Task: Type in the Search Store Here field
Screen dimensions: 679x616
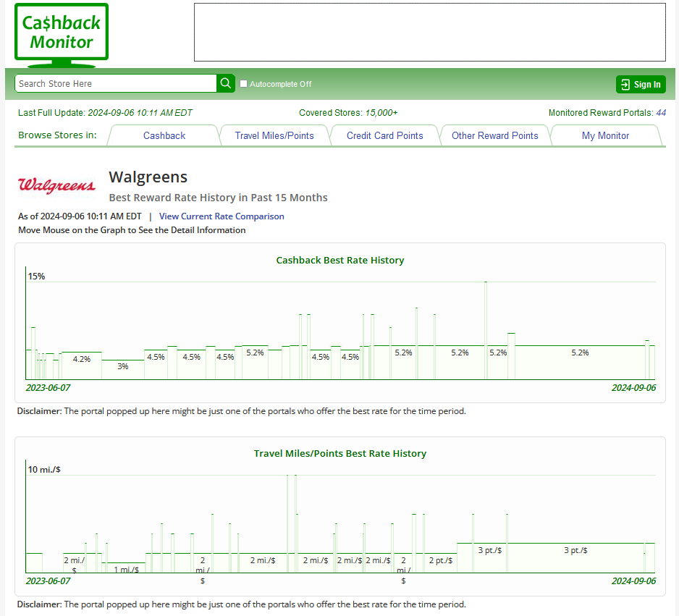Action: point(116,84)
